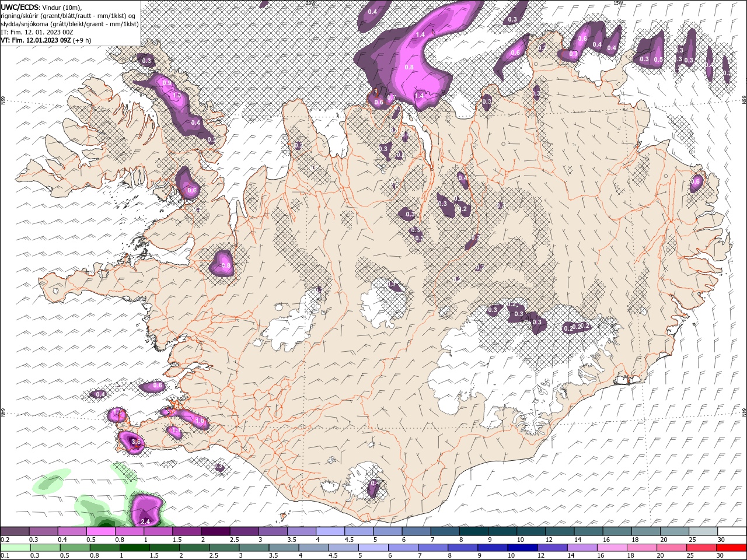Pick the rain legend swatch between 0.5 and 0.8

point(75,548)
